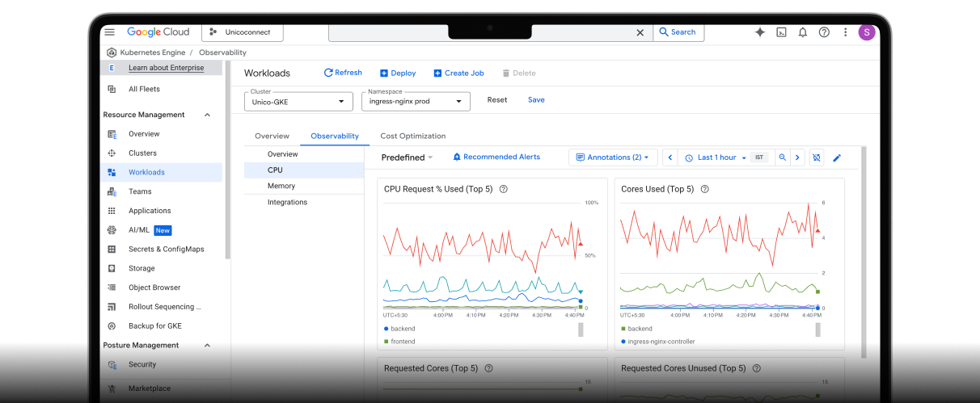Click the Deploy button
This screenshot has height=403, width=980.
coord(398,73)
